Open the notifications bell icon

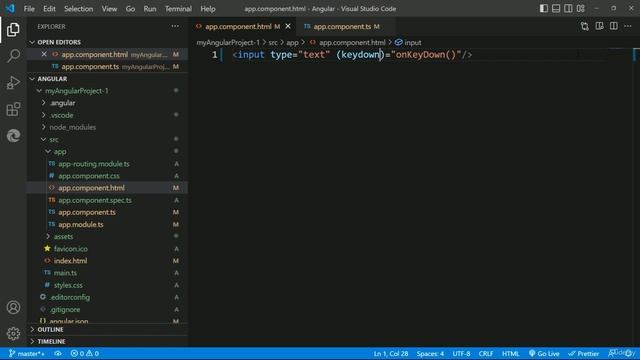pos(628,353)
